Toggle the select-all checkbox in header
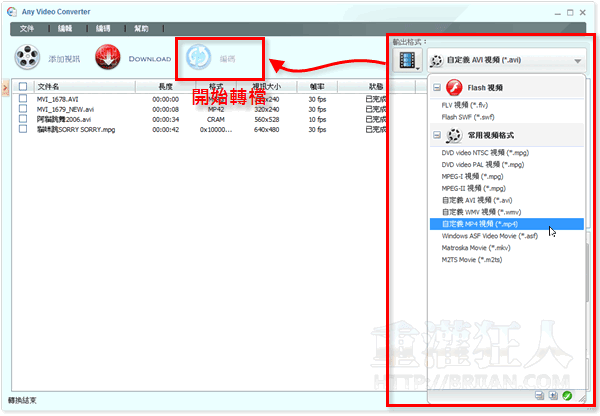The image size is (600, 416). (x=23, y=86)
